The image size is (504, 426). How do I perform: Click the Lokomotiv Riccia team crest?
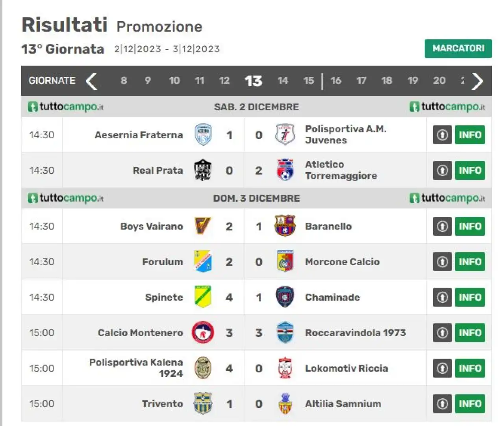tap(285, 368)
